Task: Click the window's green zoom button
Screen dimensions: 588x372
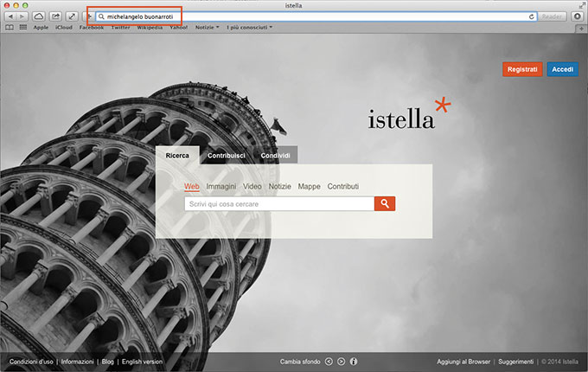Action: [25, 5]
